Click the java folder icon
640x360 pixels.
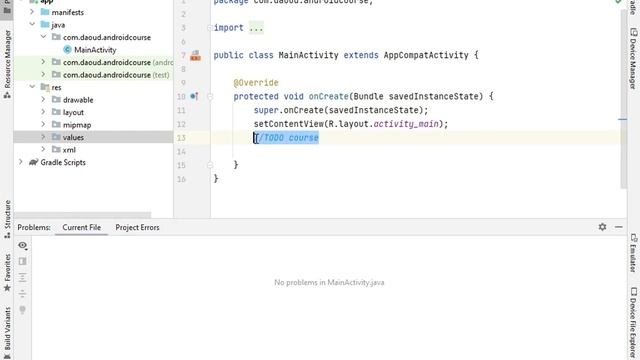pos(45,25)
